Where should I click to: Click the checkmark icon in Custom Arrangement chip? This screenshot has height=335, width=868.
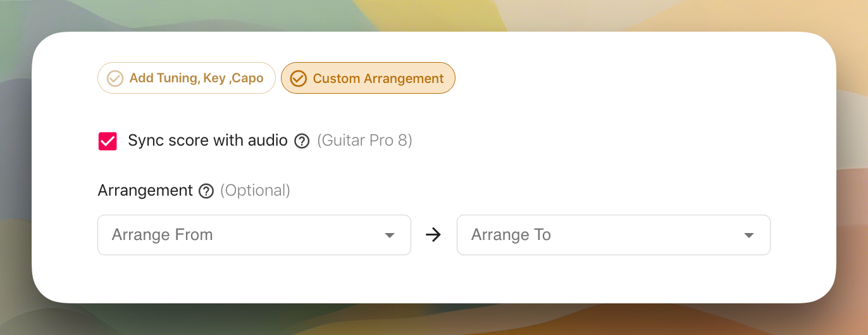(298, 79)
